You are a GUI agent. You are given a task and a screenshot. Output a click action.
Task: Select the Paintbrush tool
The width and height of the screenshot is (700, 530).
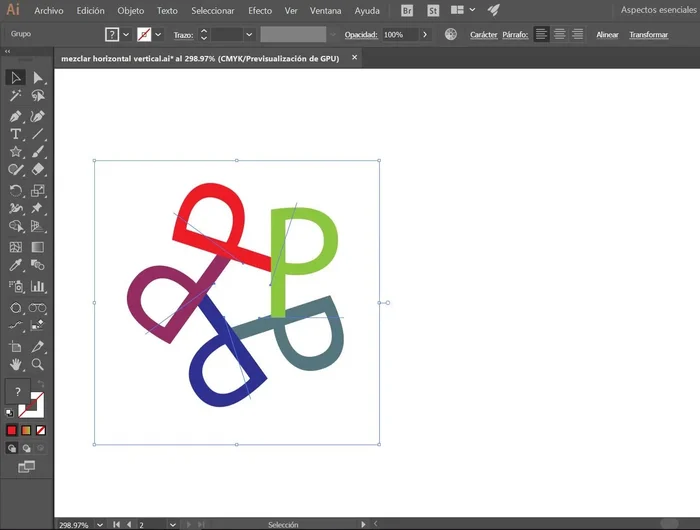[38, 152]
